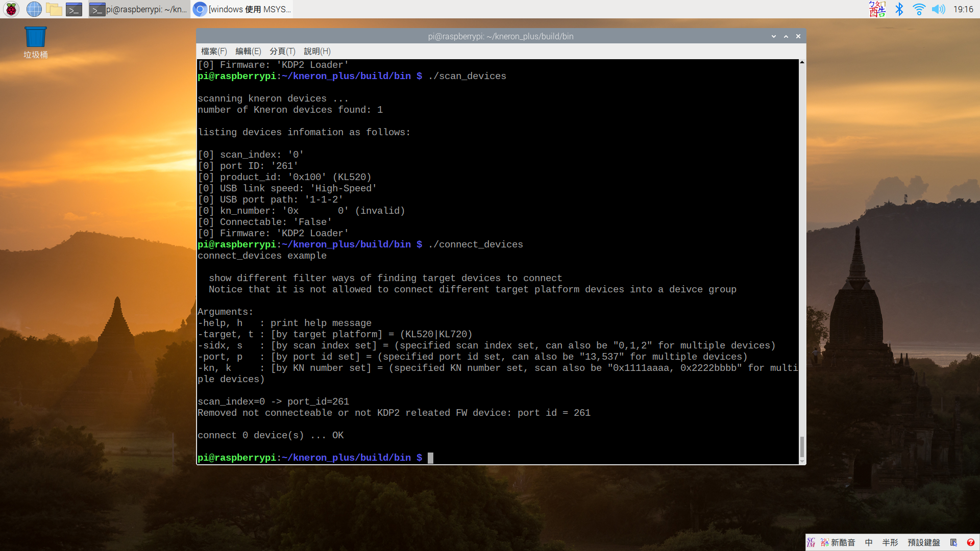Click the "Connectable: 'False'" line
Screen dimensions: 980x551
coord(265,222)
